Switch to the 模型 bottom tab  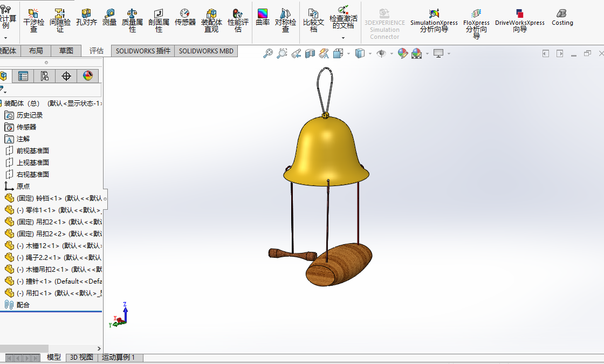pos(53,358)
